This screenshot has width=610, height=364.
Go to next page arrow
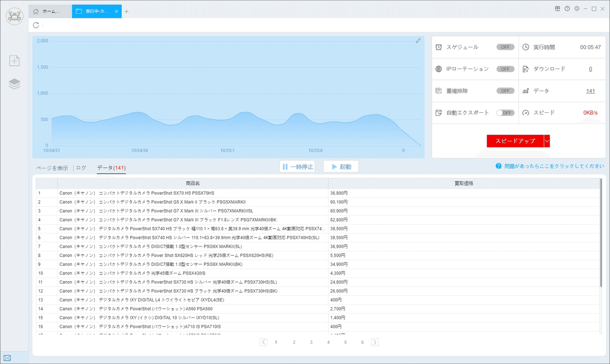(375, 342)
